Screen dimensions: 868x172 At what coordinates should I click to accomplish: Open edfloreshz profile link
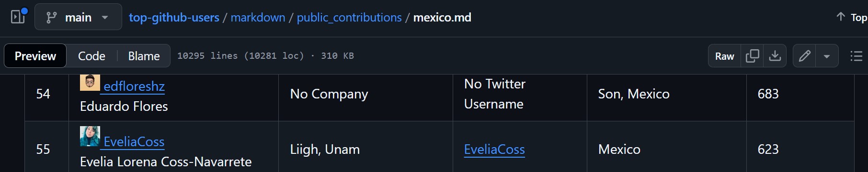(x=134, y=86)
